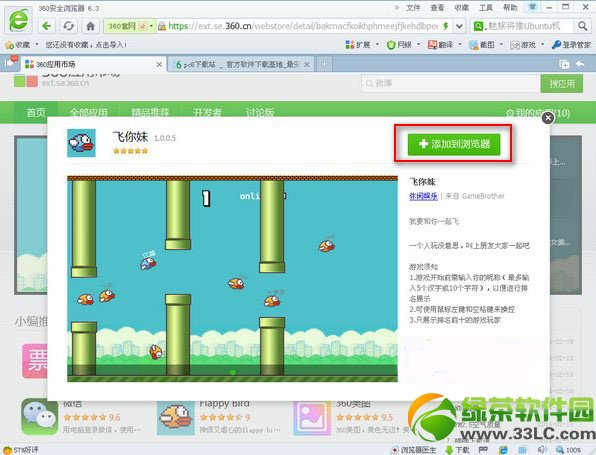The width and height of the screenshot is (596, 455).
Task: Reload the page with the refresh icon
Action: pyautogui.click(x=69, y=26)
